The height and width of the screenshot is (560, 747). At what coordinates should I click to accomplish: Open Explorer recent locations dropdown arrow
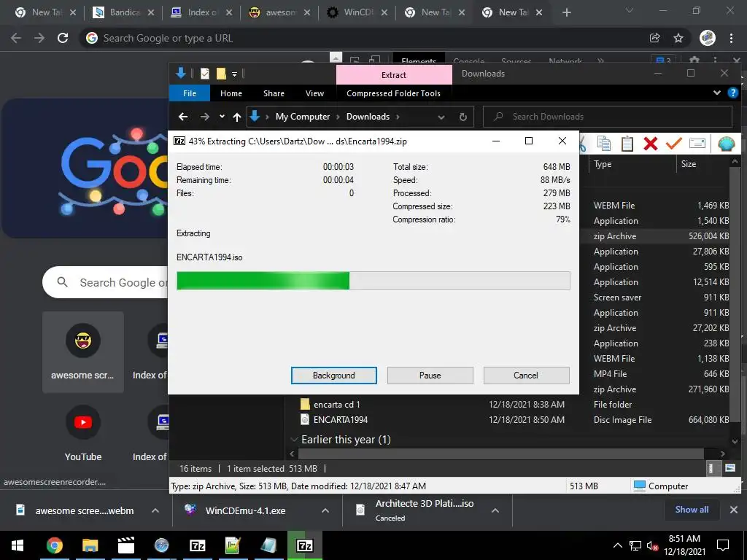(222, 117)
